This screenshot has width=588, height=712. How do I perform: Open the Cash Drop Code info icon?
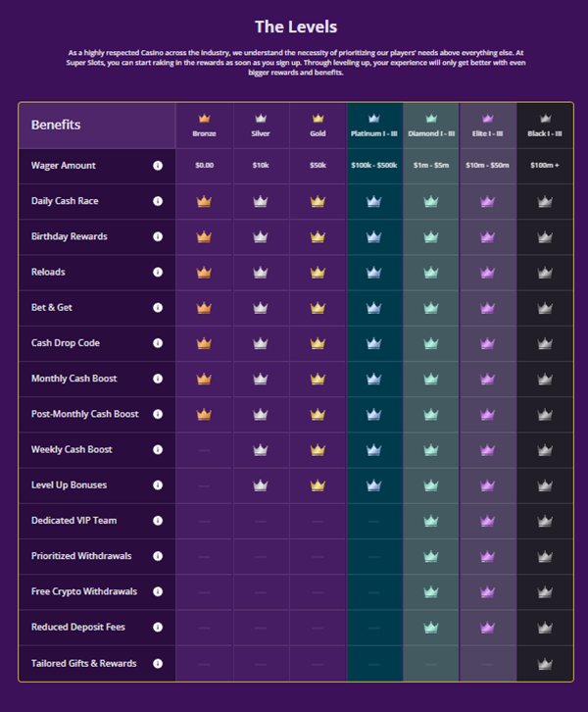coord(158,343)
